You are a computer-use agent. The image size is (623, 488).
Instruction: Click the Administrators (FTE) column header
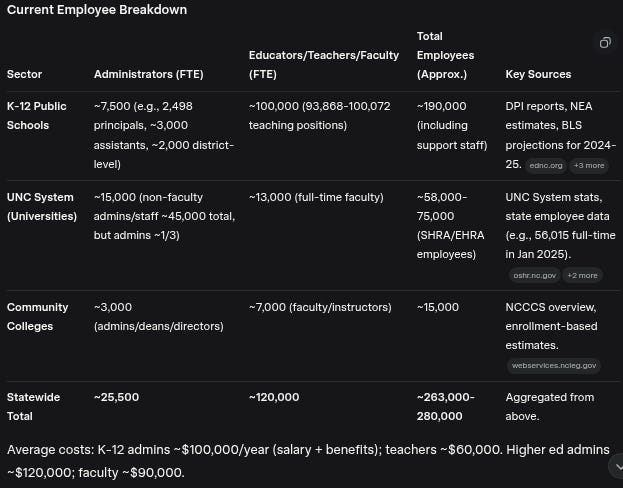(x=149, y=74)
